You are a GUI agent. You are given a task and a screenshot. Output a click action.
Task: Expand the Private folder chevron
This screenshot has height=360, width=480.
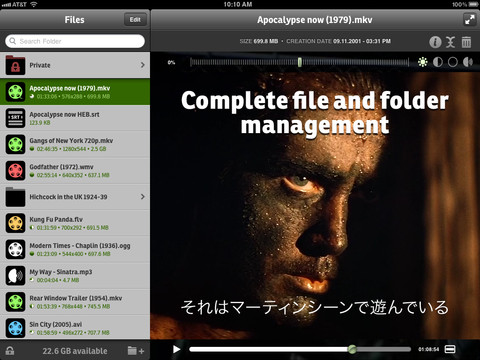[x=143, y=65]
